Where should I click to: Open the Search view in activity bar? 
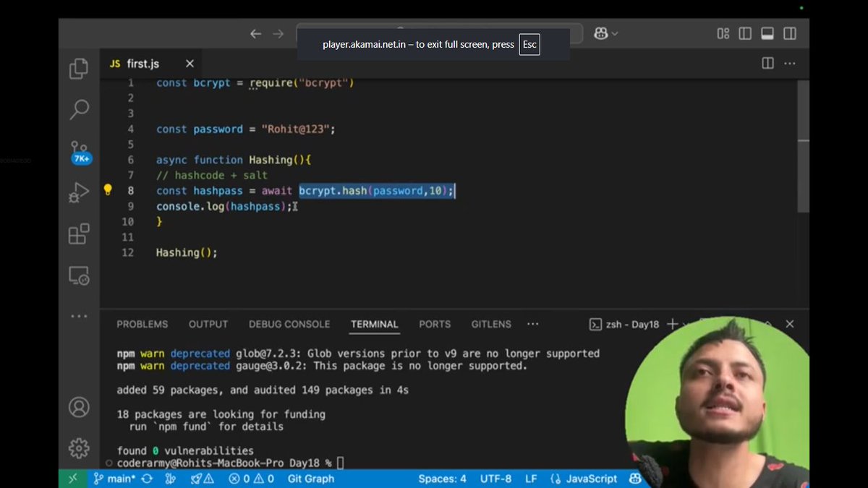click(x=79, y=109)
